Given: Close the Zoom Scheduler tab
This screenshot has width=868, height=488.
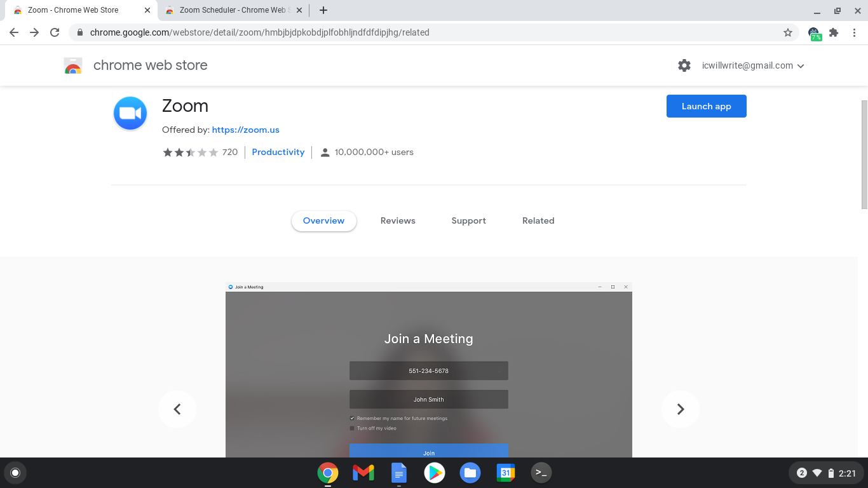Looking at the screenshot, I should click(299, 10).
